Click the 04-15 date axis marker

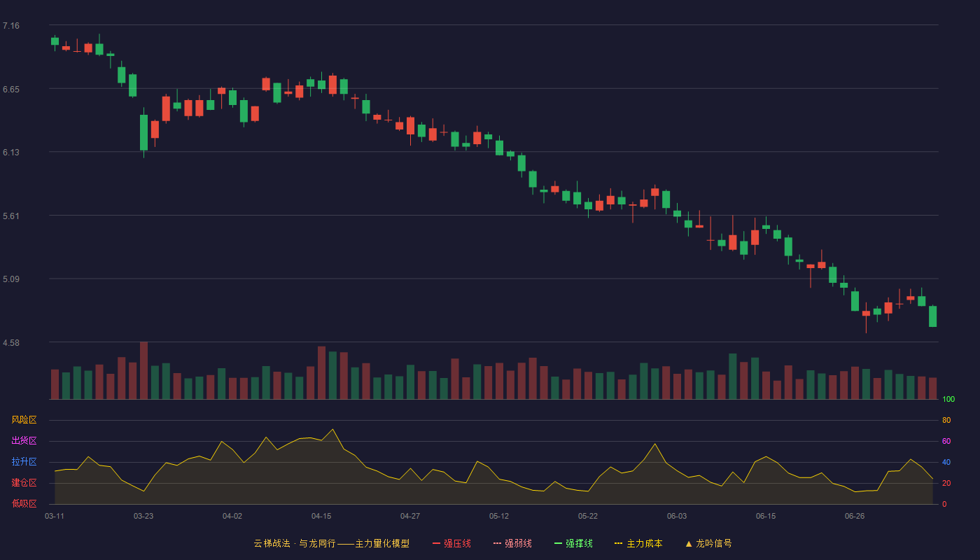(x=321, y=516)
